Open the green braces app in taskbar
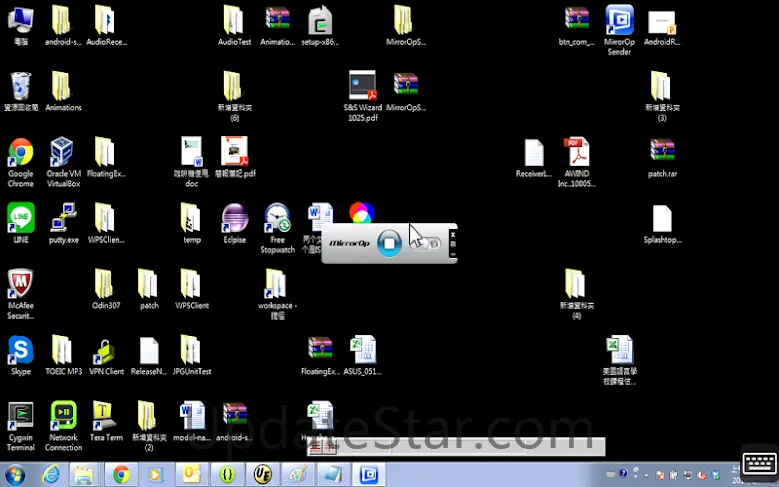This screenshot has height=487, width=779. (227, 475)
